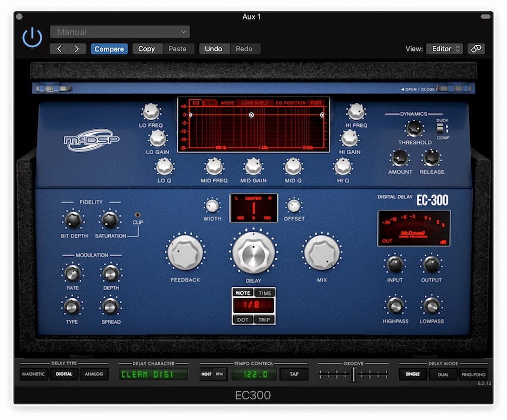This screenshot has width=507, height=420.
Task: Select SINGLE delay mode
Action: tap(413, 374)
